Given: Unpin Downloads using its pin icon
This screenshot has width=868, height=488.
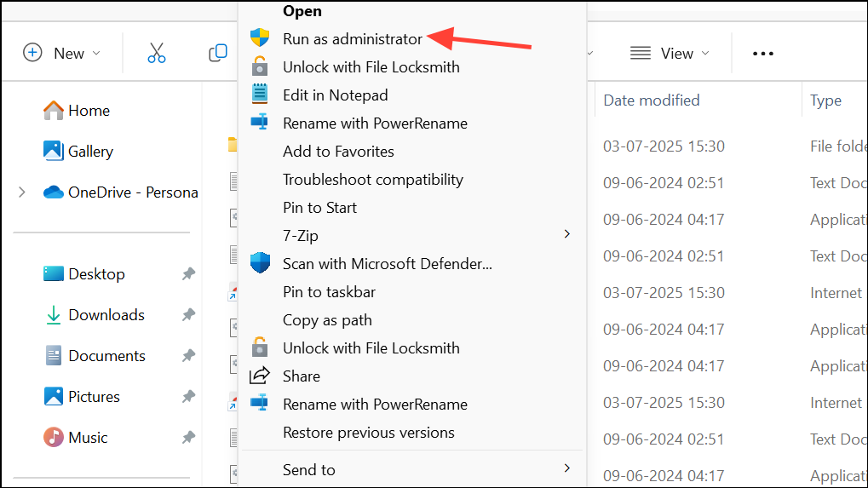Looking at the screenshot, I should [x=188, y=315].
